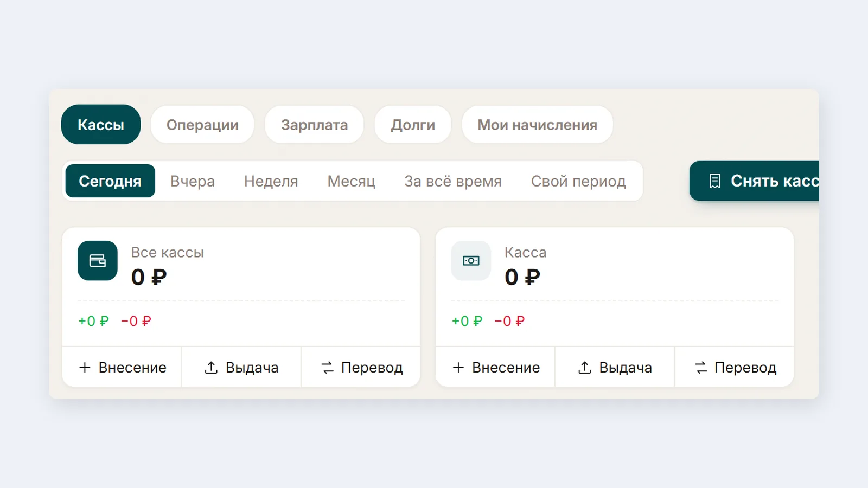Select the За всё время filter

coord(453,181)
